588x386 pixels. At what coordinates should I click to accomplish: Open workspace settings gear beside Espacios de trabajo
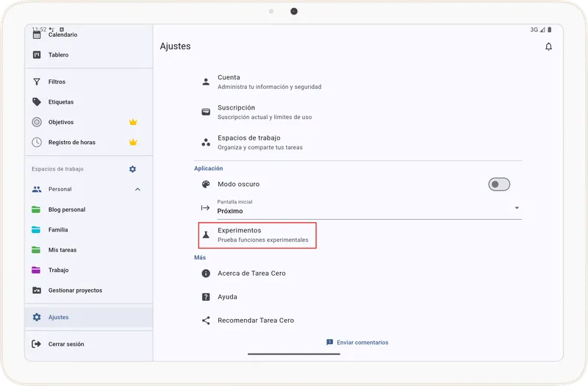pos(132,169)
